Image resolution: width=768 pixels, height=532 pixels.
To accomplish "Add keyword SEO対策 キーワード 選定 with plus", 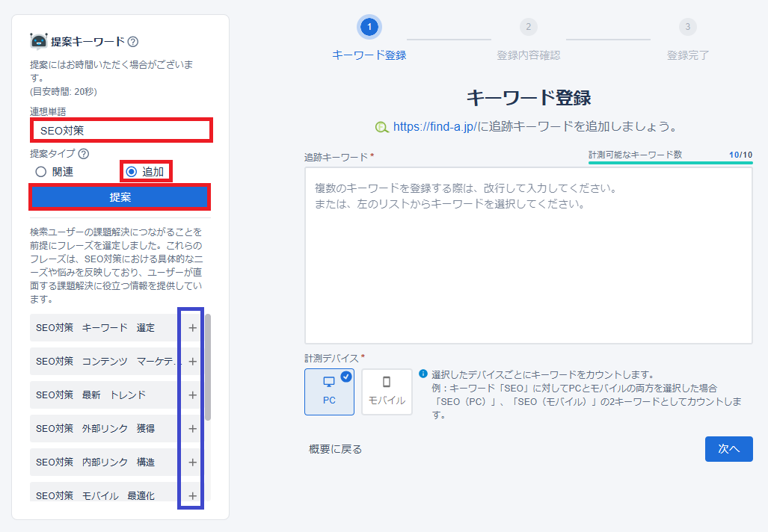I will (x=192, y=328).
